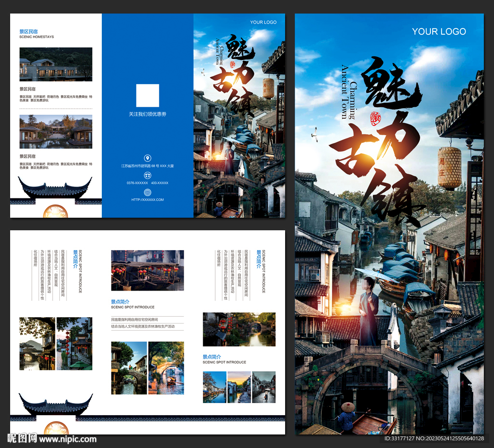Viewport: 494px width, 448px height.
Task: Click the roof ornament below the homestay text
Action: 55,189
